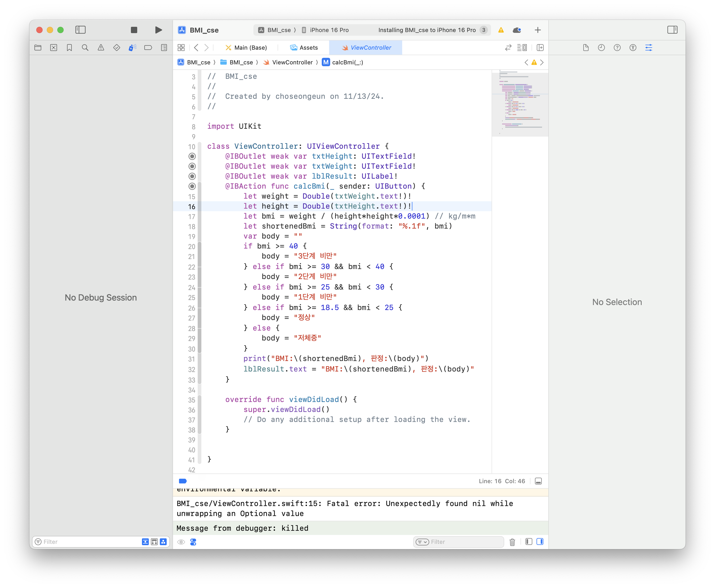
Task: Open the Find navigator magnifier icon
Action: pos(85,48)
